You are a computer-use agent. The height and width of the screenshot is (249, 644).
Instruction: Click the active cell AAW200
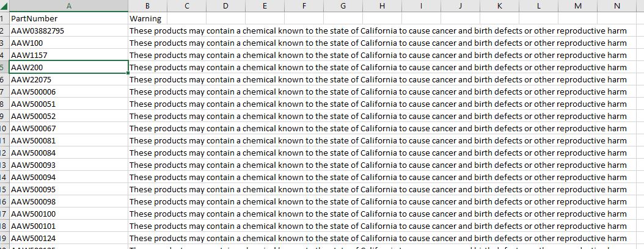pos(68,67)
